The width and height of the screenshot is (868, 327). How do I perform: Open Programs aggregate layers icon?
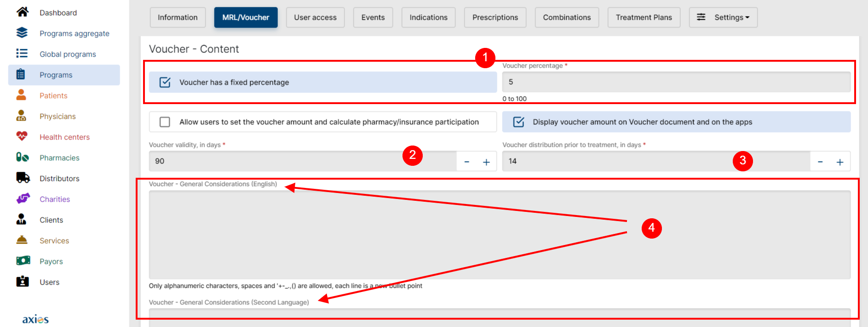[x=22, y=33]
